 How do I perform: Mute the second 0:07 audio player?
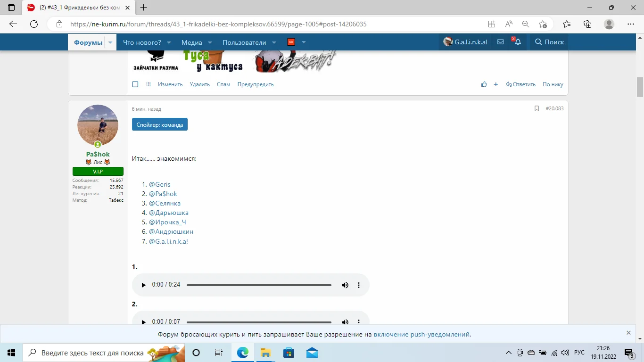pyautogui.click(x=345, y=322)
